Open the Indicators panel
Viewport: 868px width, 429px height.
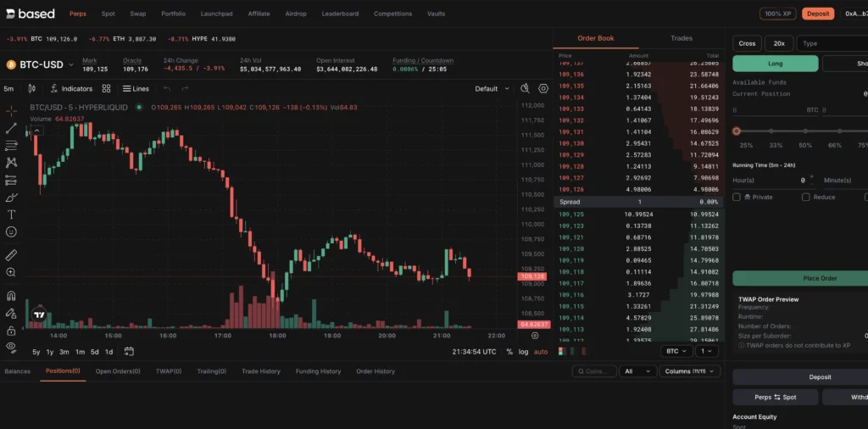[71, 88]
